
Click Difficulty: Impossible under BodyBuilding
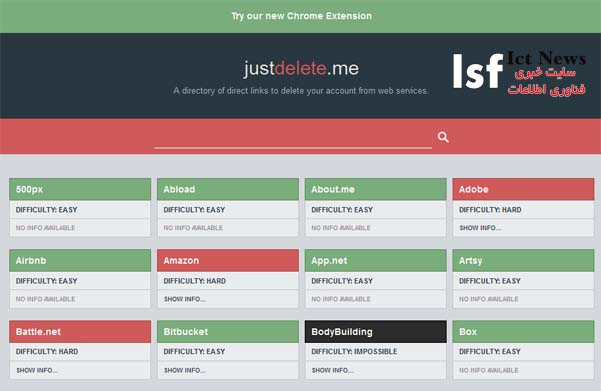(x=354, y=352)
